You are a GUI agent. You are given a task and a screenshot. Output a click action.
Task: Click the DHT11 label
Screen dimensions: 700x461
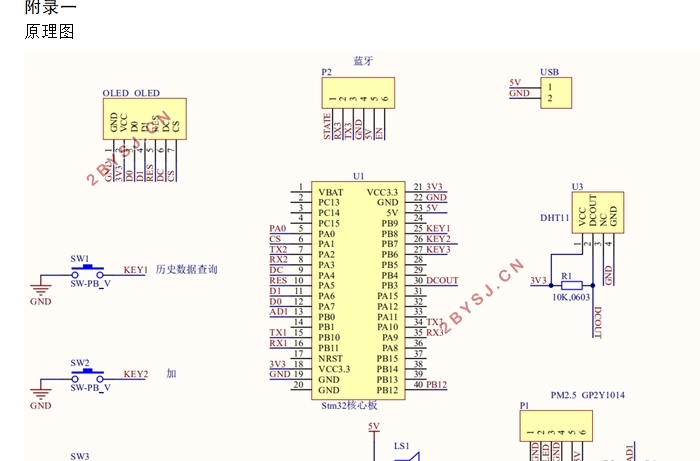(554, 218)
